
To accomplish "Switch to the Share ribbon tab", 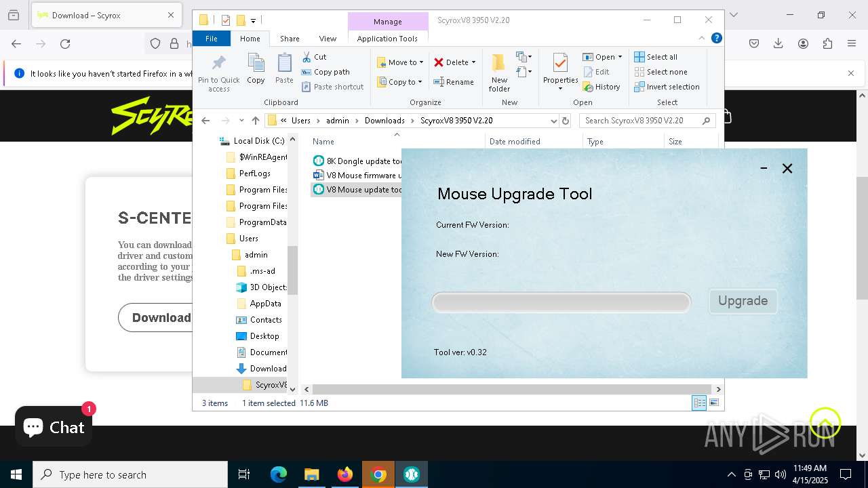I will [290, 39].
